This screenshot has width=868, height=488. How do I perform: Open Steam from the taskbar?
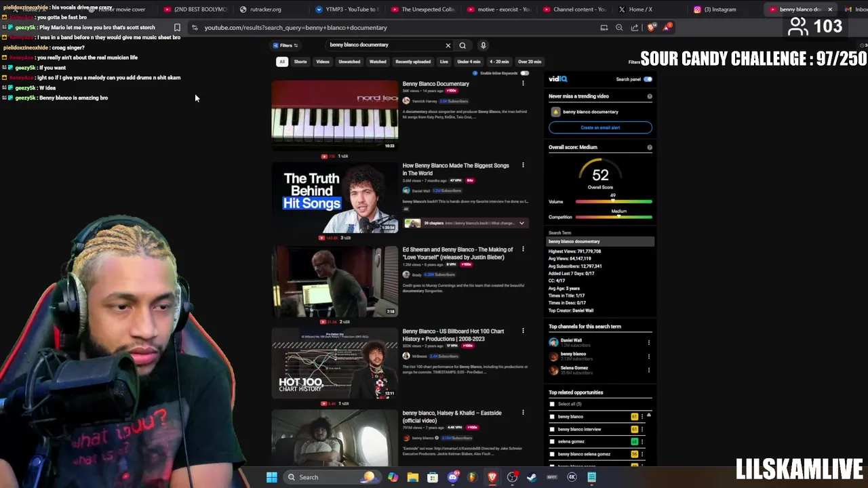(x=532, y=477)
